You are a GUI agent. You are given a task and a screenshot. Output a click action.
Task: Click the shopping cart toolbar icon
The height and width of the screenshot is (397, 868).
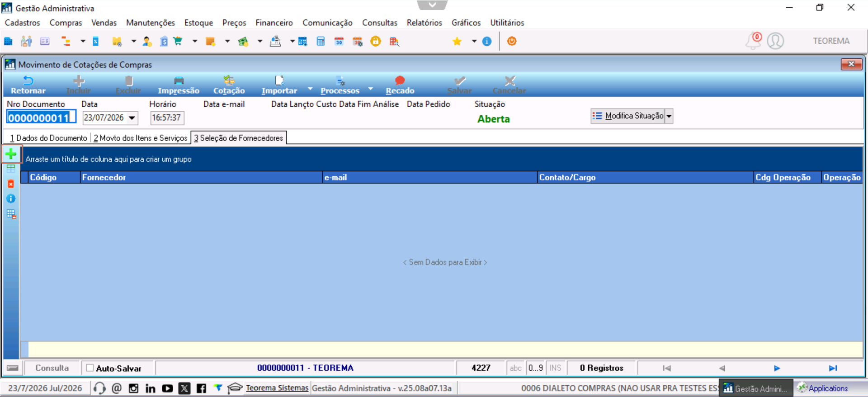tap(178, 42)
